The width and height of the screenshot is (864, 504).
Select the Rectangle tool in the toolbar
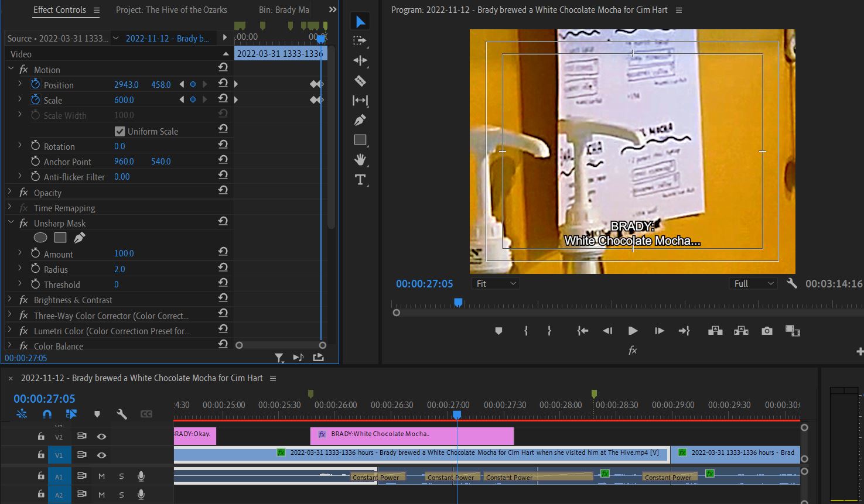pyautogui.click(x=360, y=140)
